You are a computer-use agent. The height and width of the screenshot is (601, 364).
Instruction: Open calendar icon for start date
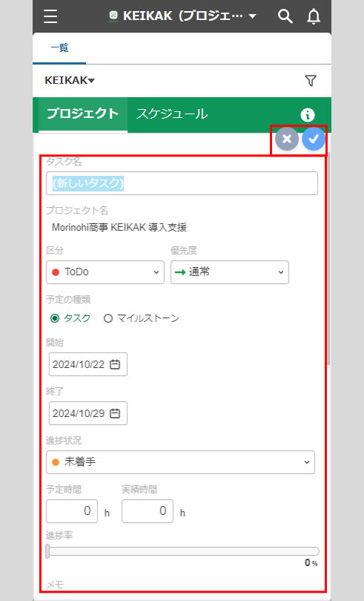115,364
